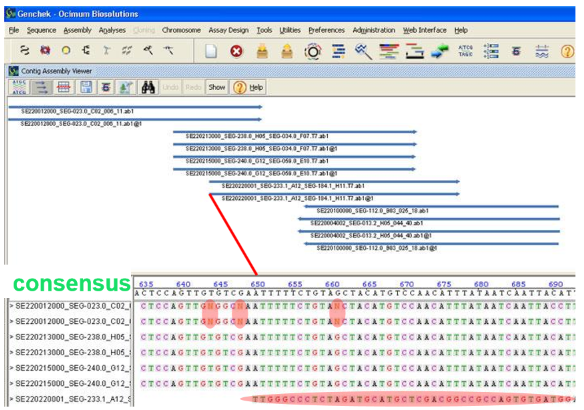Open the Analyses menu

(112, 30)
